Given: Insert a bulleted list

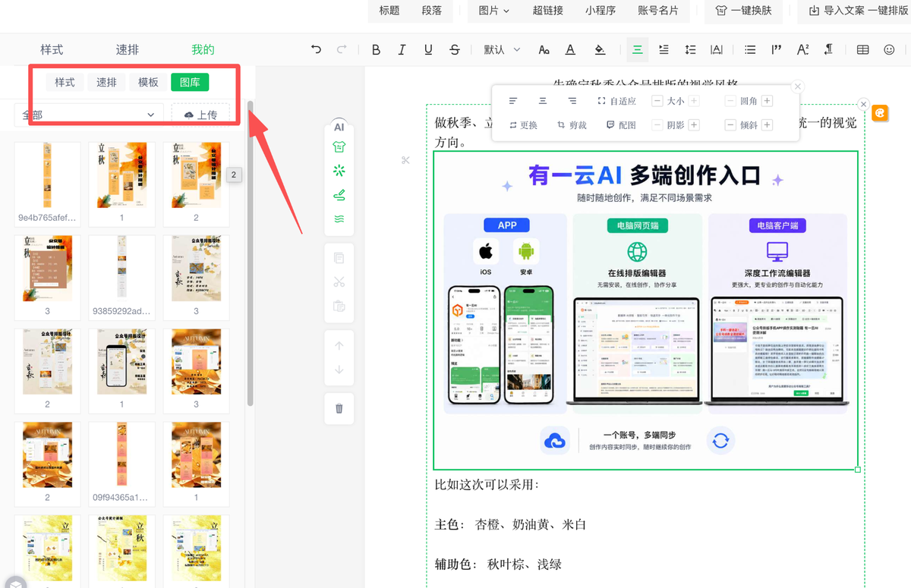Looking at the screenshot, I should pyautogui.click(x=750, y=50).
